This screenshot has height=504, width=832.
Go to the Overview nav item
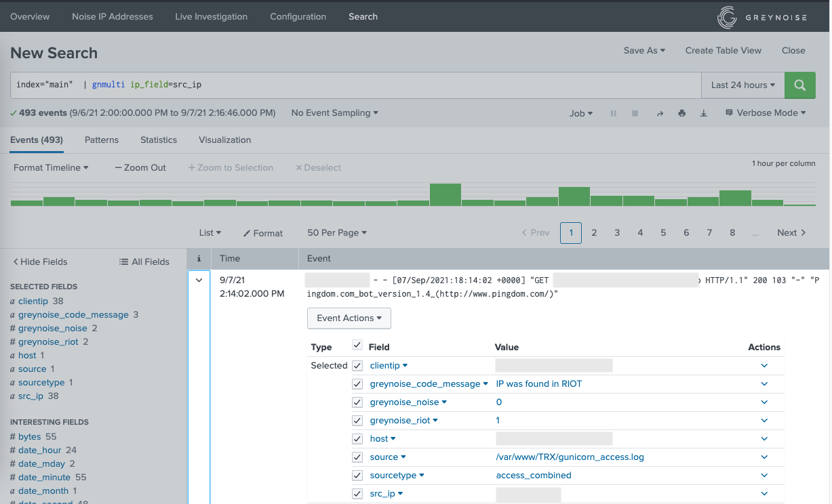point(30,16)
